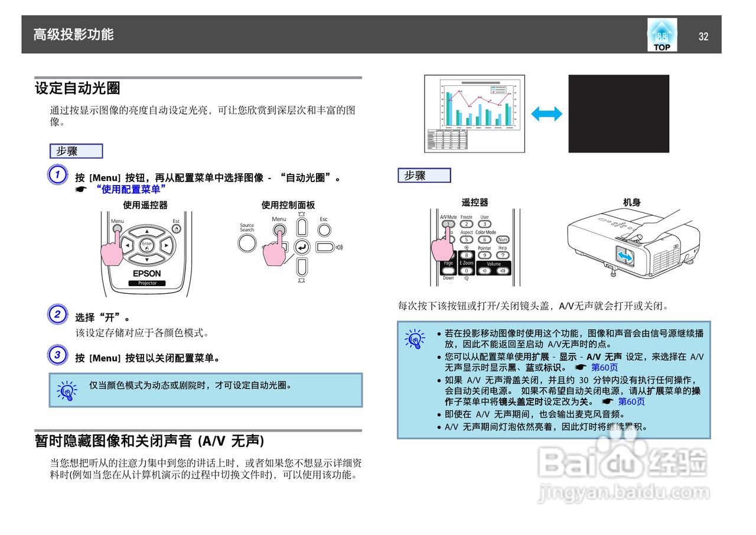Select the Pointer button on the remote
The image size is (756, 535).
click(485, 254)
